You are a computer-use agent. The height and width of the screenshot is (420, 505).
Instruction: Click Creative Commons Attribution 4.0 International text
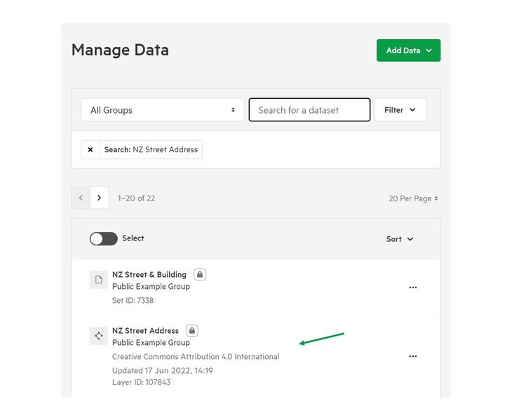tap(196, 357)
